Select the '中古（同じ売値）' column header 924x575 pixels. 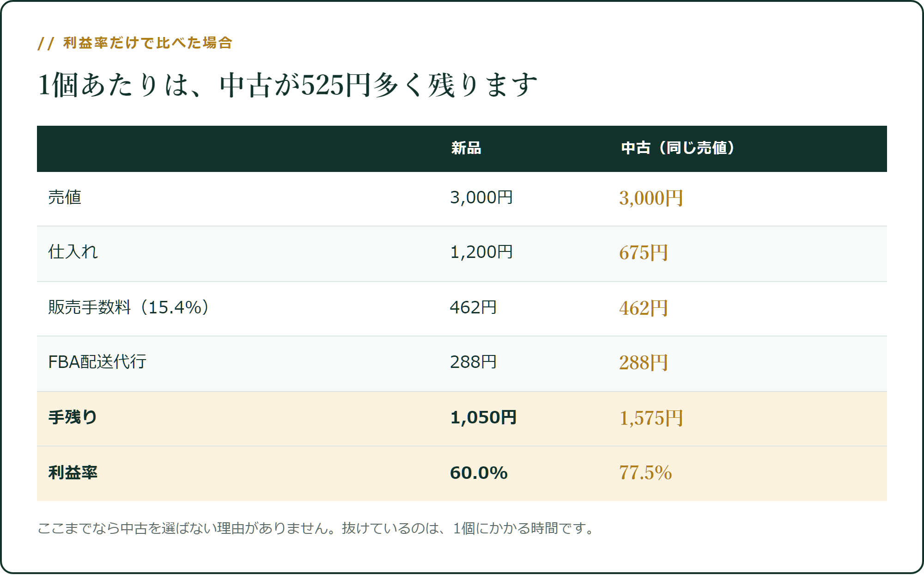click(x=678, y=148)
